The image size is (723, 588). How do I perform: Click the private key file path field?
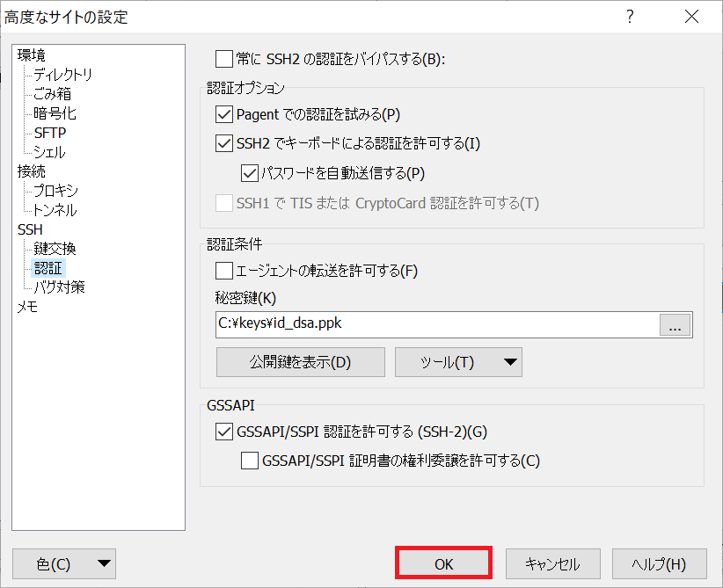click(437, 325)
